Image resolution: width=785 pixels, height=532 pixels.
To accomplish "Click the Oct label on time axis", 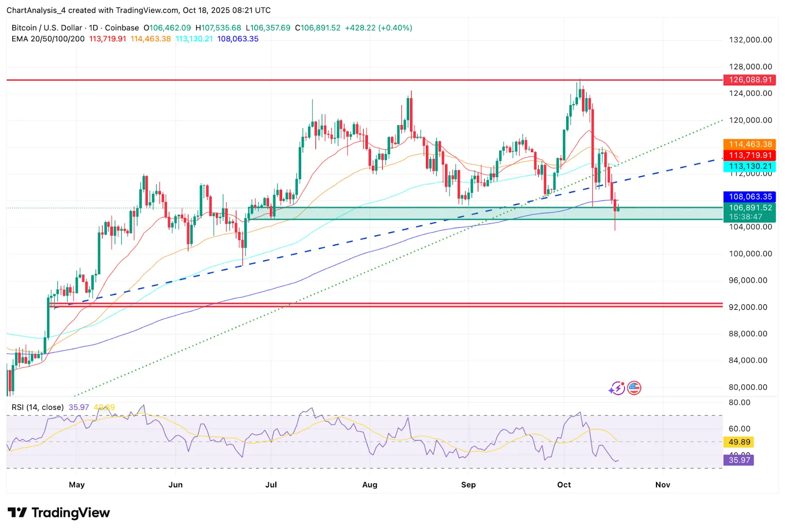I will click(564, 485).
